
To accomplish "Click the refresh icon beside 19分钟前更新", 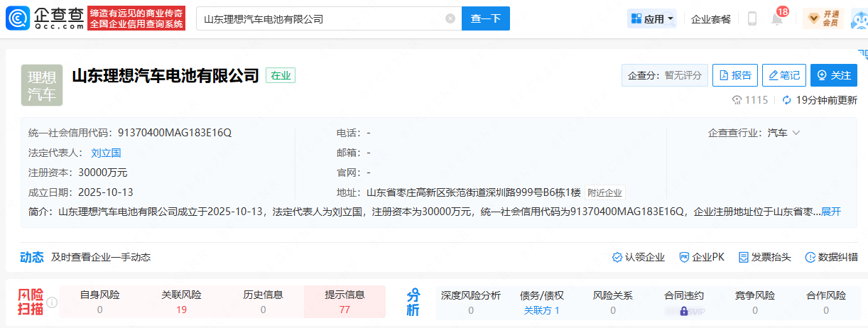I will tap(787, 100).
